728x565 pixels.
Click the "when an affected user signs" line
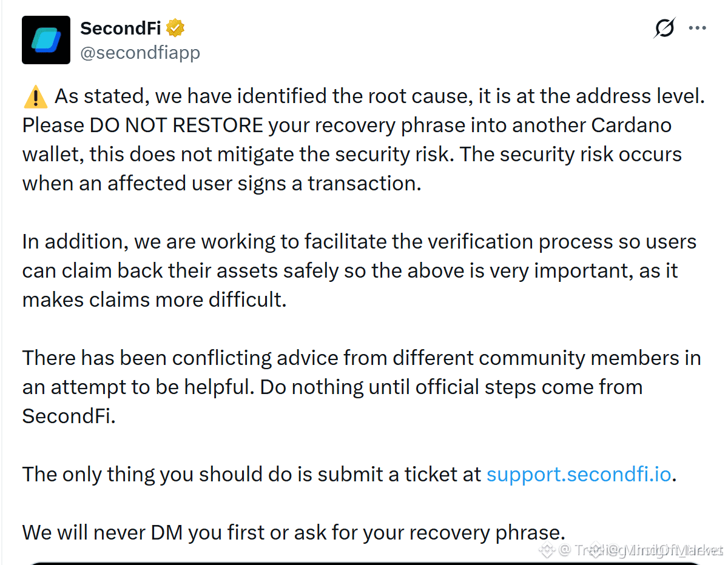(x=221, y=183)
